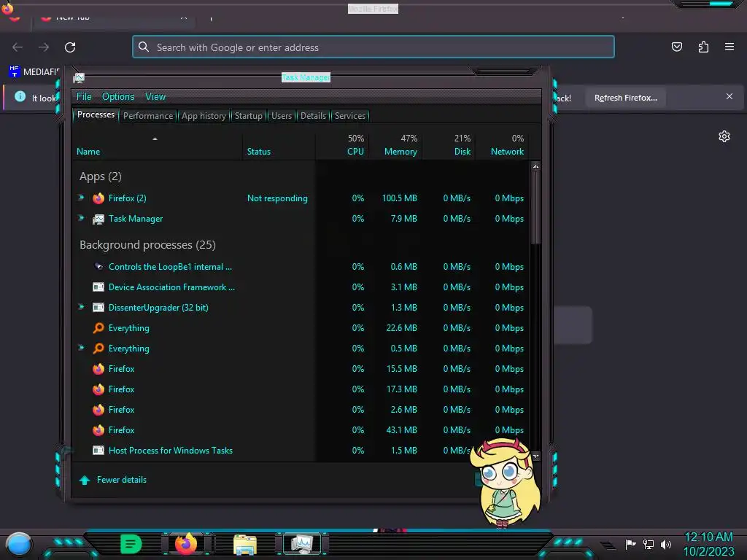Expand the DissenterUpgrader (32 bit) row
Screen dimensions: 747x560
tap(82, 307)
